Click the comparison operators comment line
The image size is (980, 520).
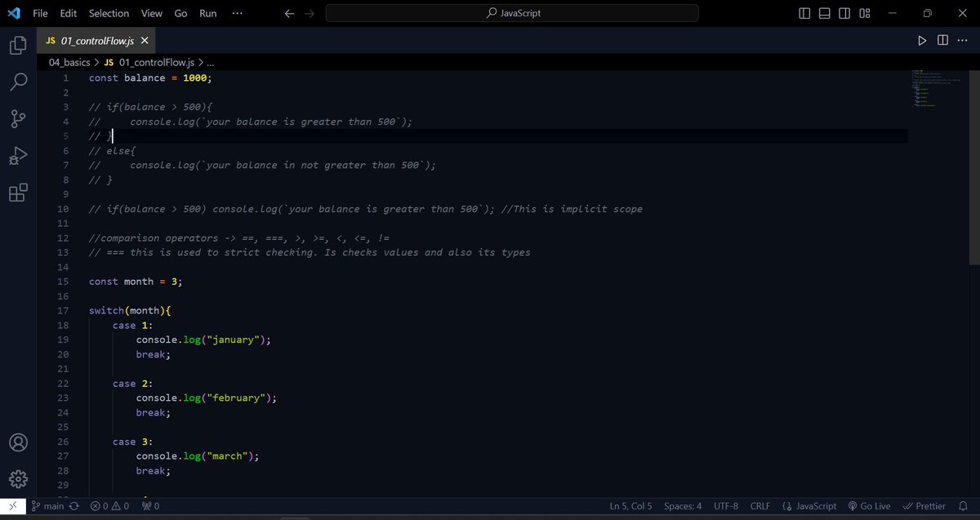[x=239, y=238]
